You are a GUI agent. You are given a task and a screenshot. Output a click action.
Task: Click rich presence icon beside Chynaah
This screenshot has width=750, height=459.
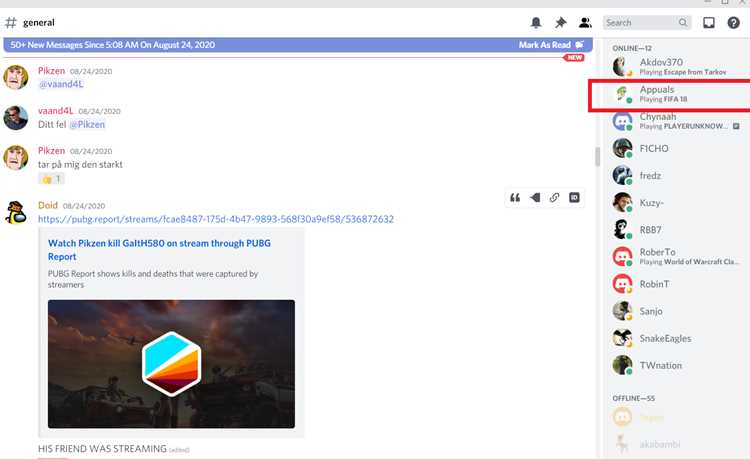[736, 126]
